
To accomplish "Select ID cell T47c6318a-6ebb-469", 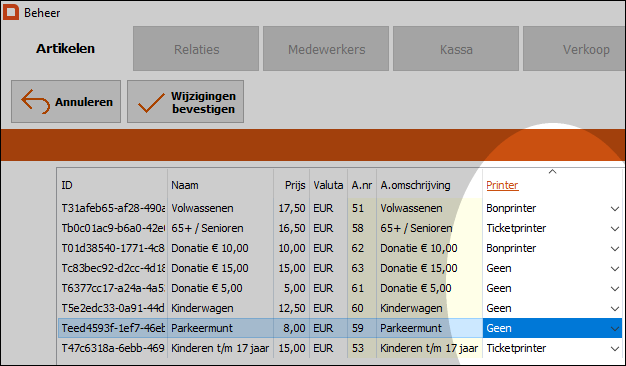I will click(113, 348).
